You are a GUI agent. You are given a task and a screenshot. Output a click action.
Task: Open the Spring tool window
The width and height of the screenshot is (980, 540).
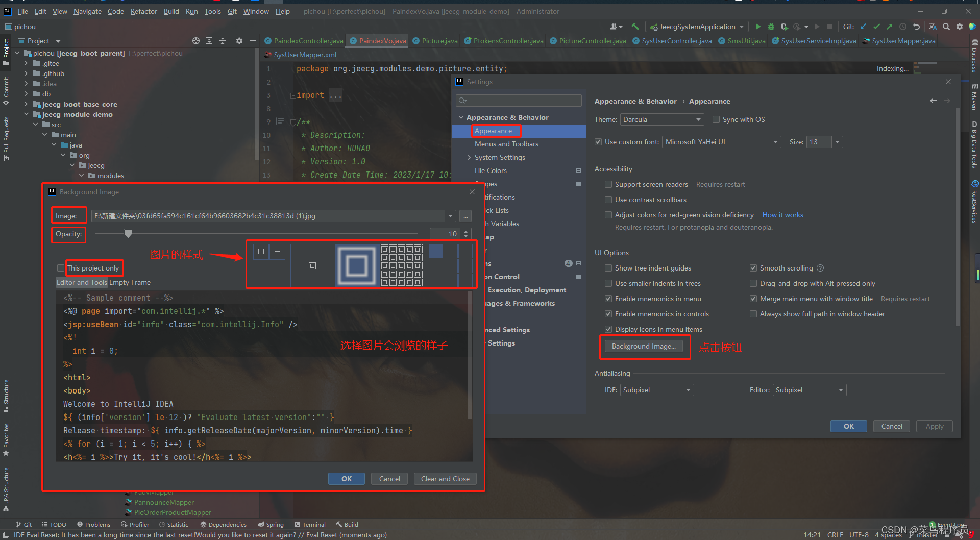[x=271, y=524]
